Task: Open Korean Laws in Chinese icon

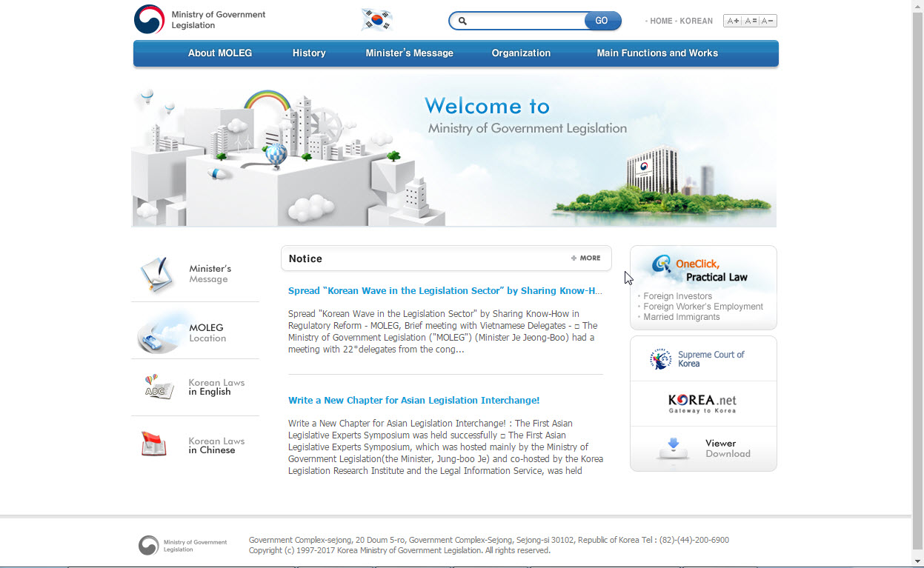Action: point(154,444)
